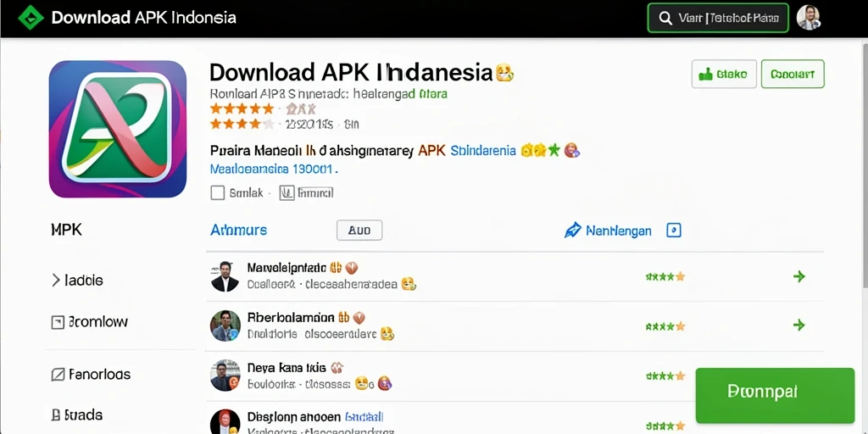This screenshot has width=868, height=434.
Task: Click the vertical scrollbar on right edge
Action: point(864,166)
